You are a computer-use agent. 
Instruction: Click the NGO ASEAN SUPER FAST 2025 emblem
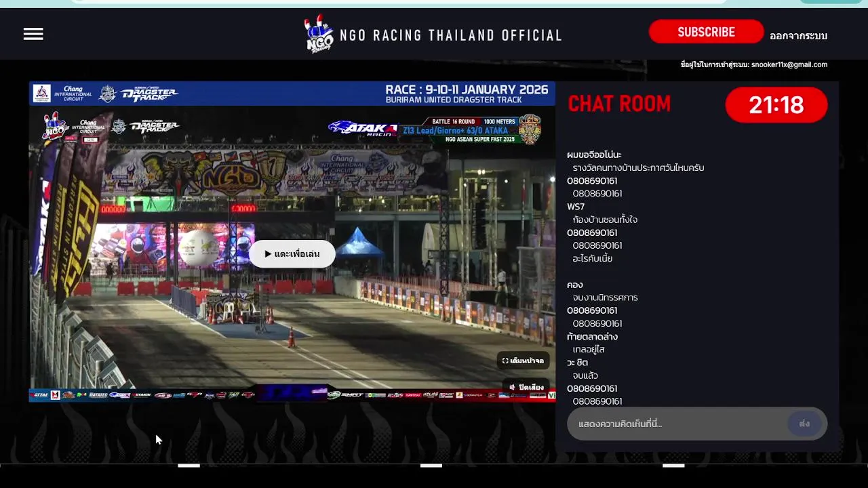[x=530, y=129]
